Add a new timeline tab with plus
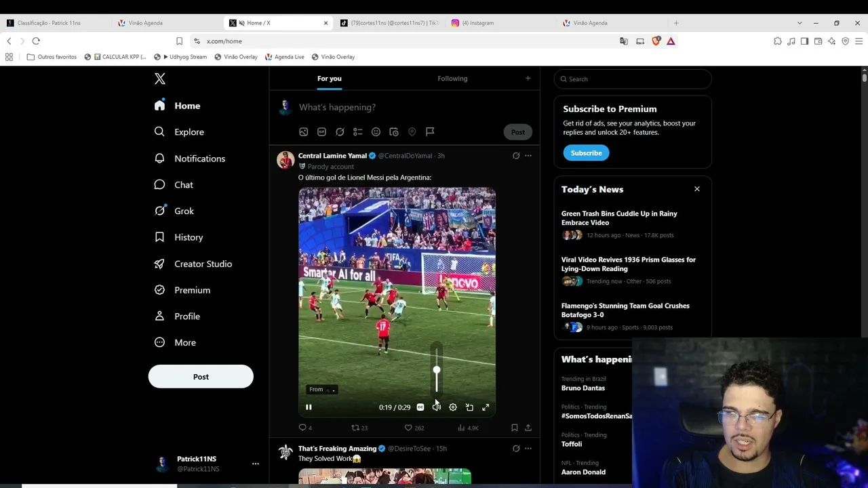This screenshot has width=868, height=488. pos(528,79)
